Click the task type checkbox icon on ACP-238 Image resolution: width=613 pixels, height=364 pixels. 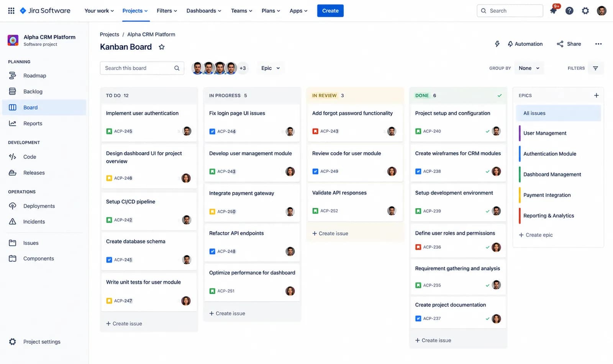418,171
